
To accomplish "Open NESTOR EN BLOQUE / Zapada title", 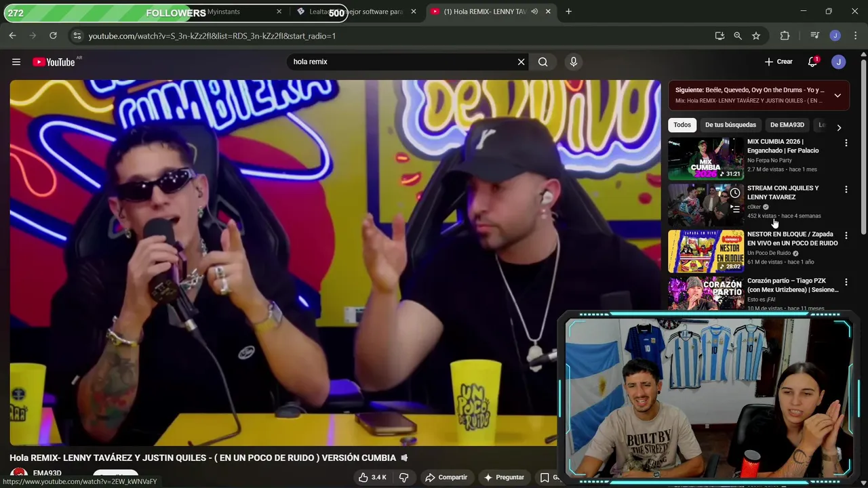I will [792, 239].
